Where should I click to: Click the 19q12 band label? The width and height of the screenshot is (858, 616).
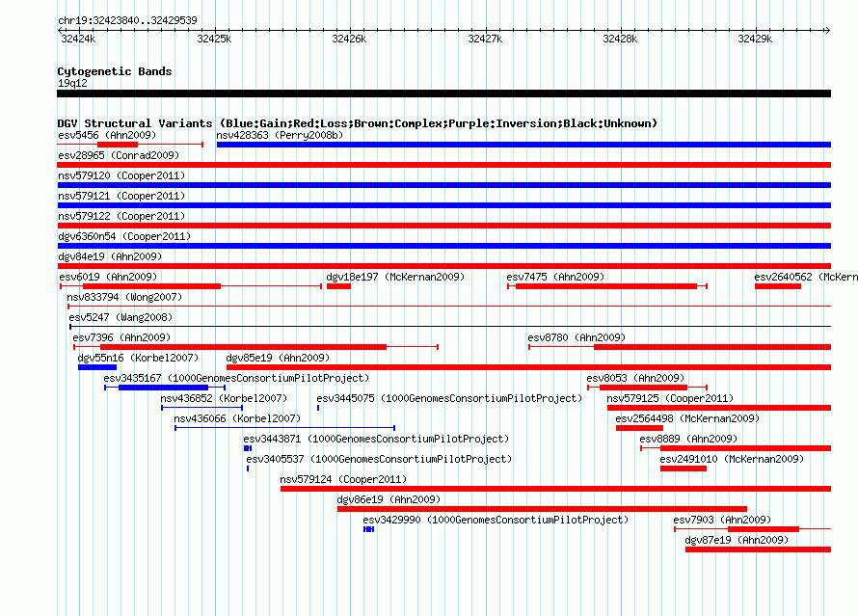[x=72, y=83]
